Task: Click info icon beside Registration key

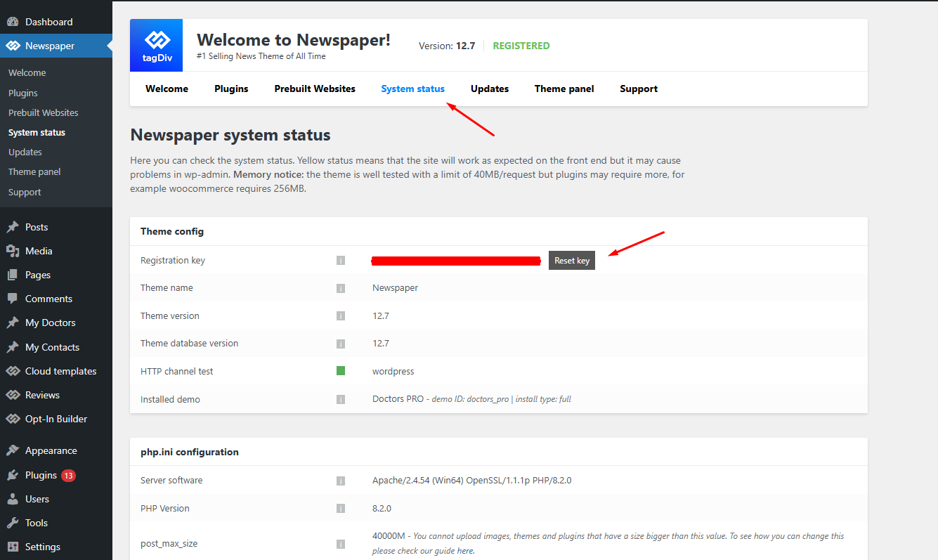Action: click(x=341, y=260)
